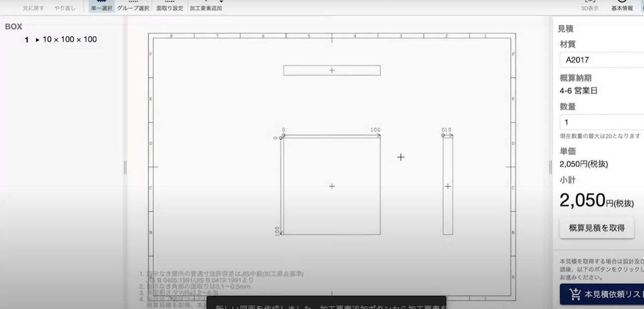Click the top view rectangle in drawing
This screenshot has height=309, width=644.
tap(332, 70)
